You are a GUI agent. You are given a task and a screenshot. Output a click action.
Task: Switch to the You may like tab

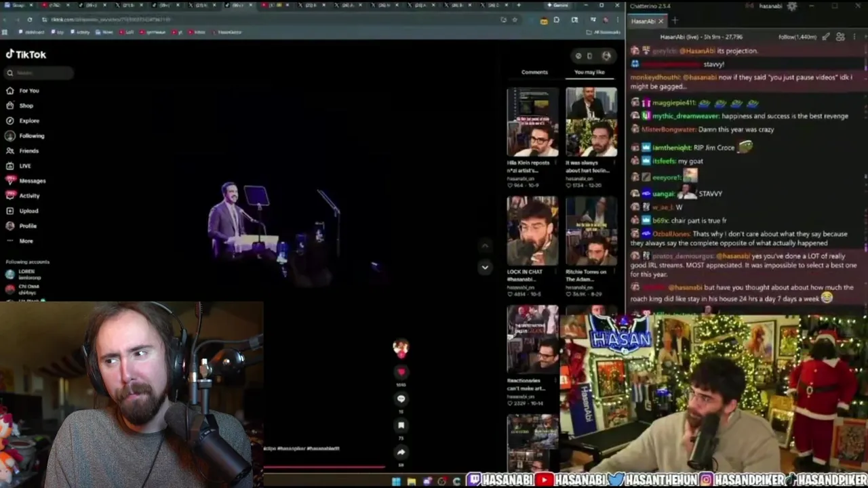589,72
